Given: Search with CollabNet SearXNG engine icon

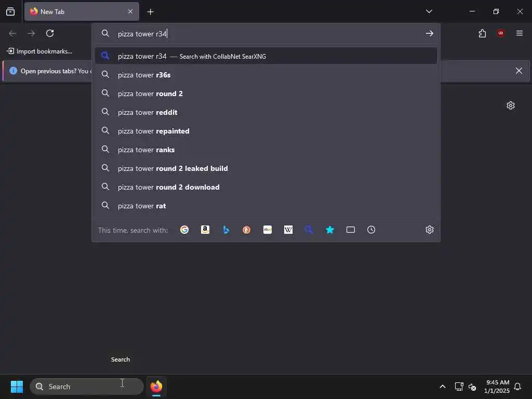Looking at the screenshot, I should click(x=309, y=230).
